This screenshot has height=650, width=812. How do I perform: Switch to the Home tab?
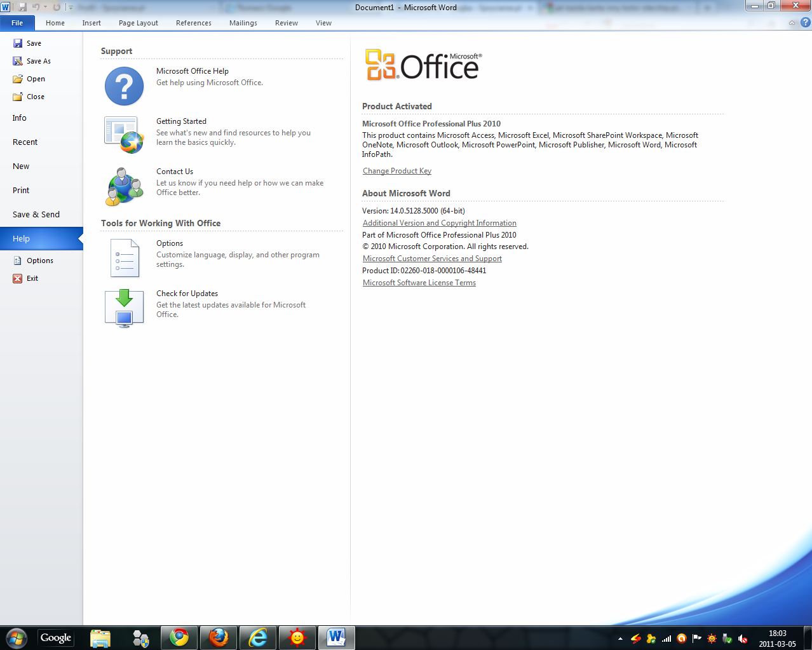coord(55,23)
